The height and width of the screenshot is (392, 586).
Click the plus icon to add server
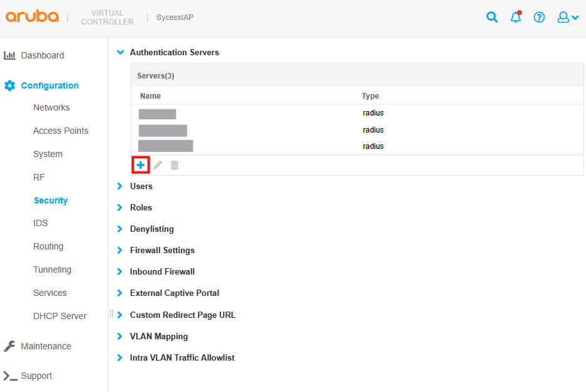click(141, 165)
